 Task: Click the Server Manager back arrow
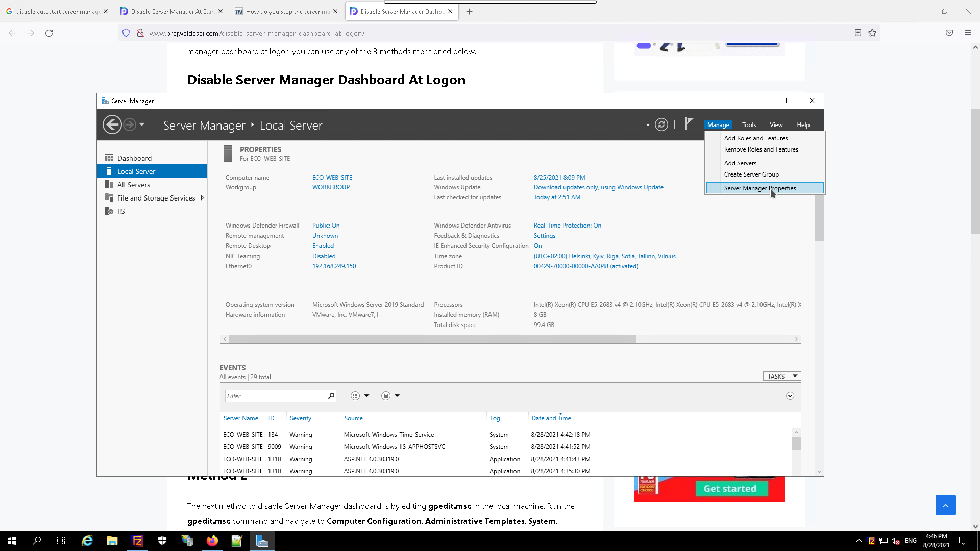point(112,124)
